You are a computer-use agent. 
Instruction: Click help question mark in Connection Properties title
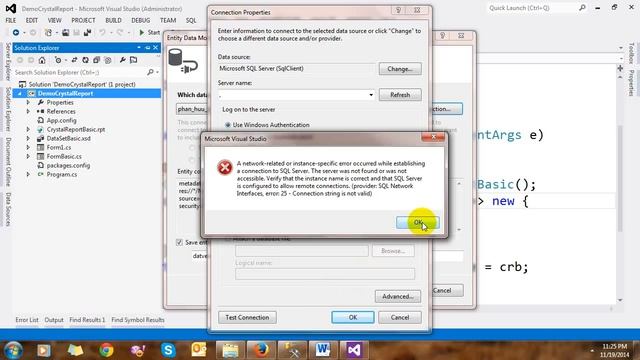pyautogui.click(x=399, y=10)
